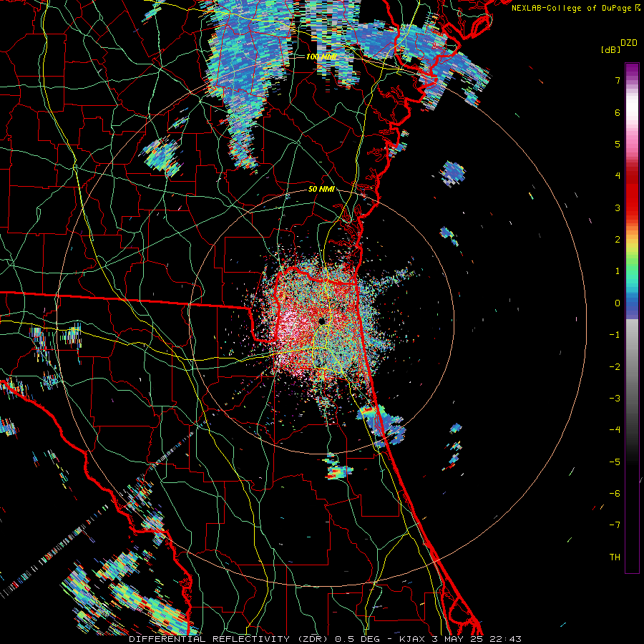Screen dimensions: 644x644
Task: Click the -7 value on color scale
Action: click(x=615, y=525)
